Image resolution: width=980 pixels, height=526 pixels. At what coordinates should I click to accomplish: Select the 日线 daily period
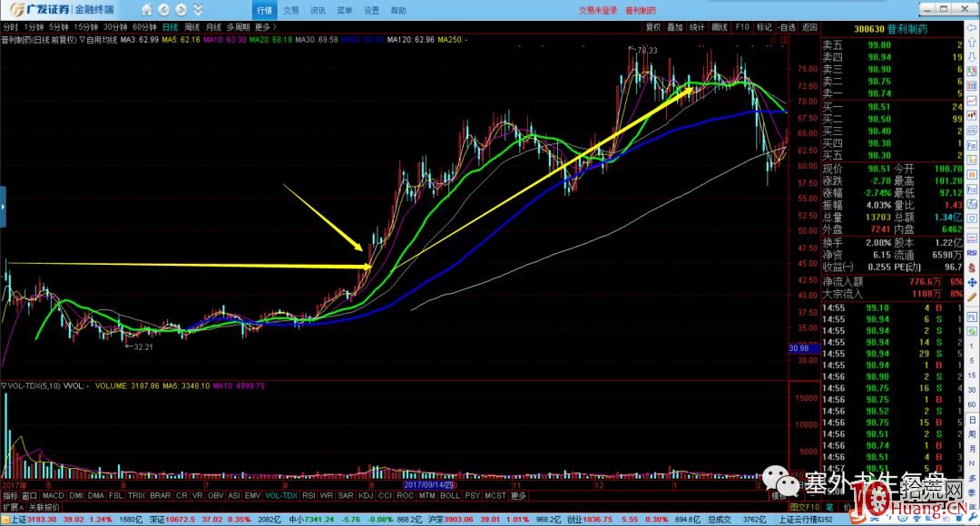[x=171, y=27]
